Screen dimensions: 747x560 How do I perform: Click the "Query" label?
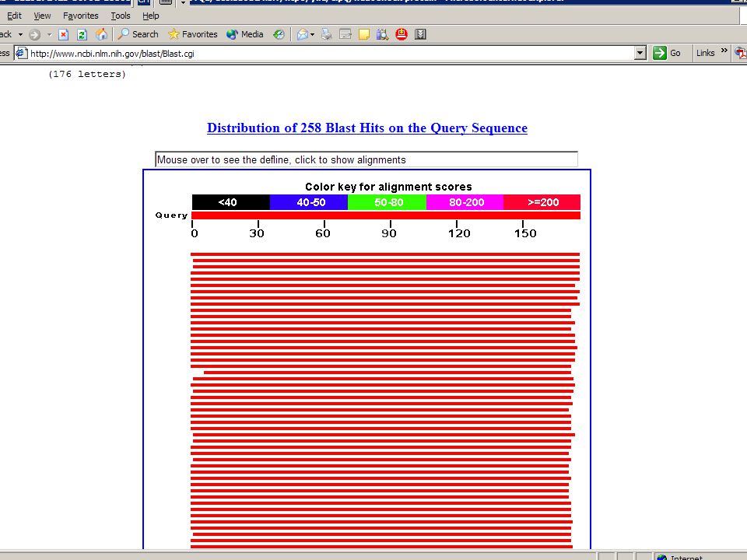click(x=171, y=215)
